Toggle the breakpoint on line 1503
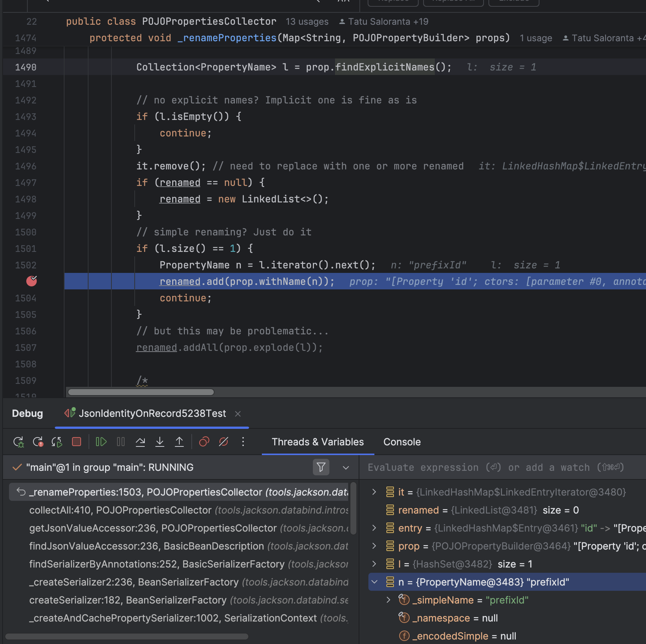646x644 pixels. (32, 281)
